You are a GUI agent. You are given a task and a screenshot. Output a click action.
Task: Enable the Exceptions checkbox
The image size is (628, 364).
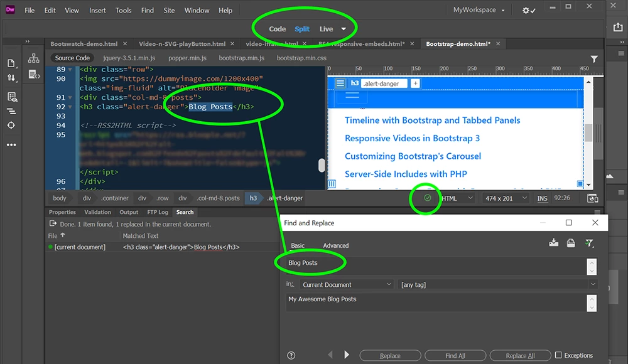pos(558,355)
